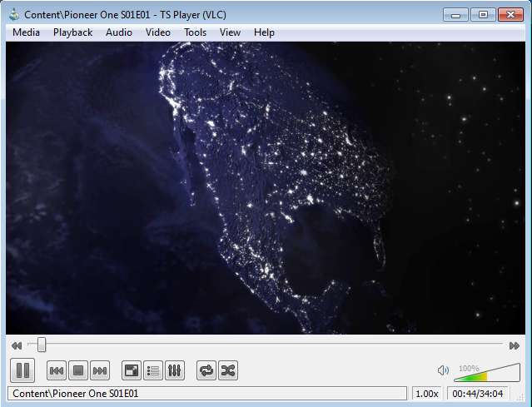The width and height of the screenshot is (532, 407).
Task: Mute audio with speaker icon
Action: click(443, 370)
